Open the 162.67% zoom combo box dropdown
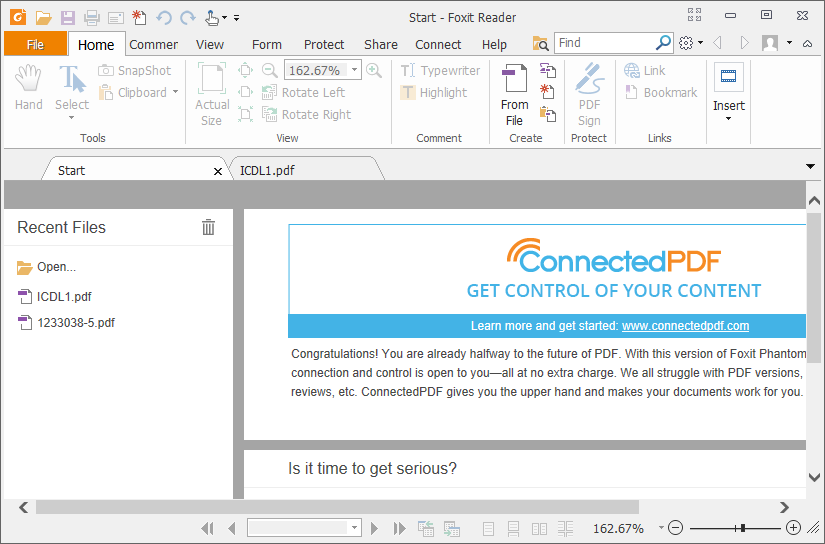 [355, 70]
